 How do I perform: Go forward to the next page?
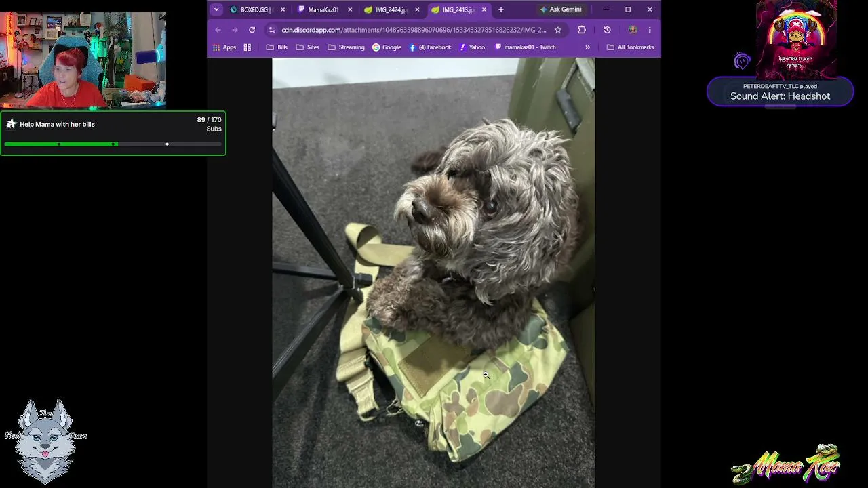click(235, 30)
